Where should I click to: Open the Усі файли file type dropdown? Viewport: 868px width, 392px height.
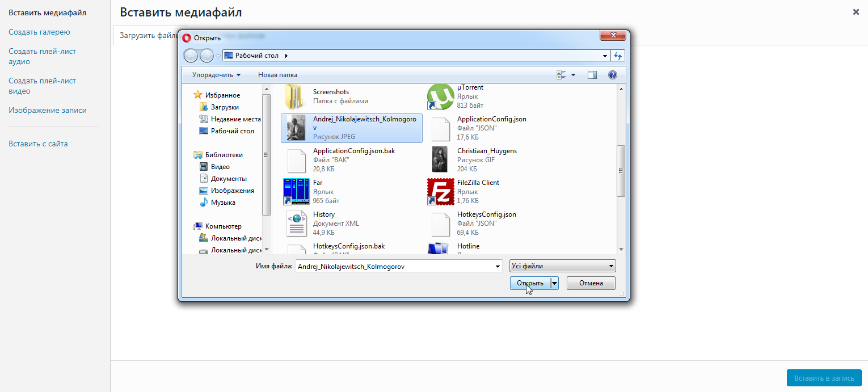pyautogui.click(x=562, y=266)
